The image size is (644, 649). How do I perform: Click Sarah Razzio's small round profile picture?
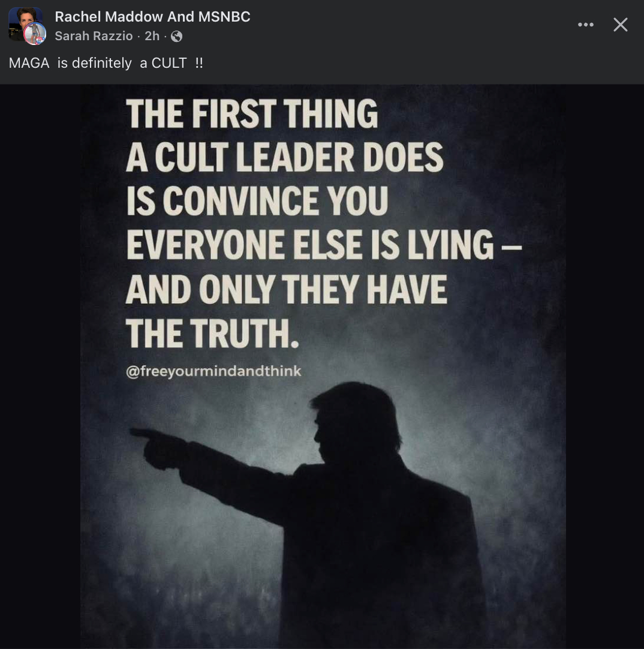(35, 34)
